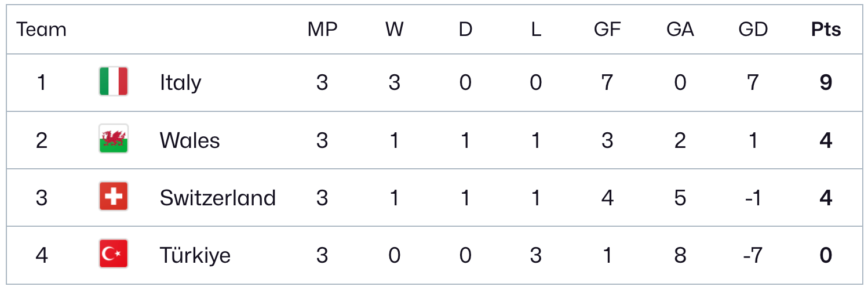Image resolution: width=868 pixels, height=290 pixels.
Task: Click the Team column header
Action: (x=41, y=30)
